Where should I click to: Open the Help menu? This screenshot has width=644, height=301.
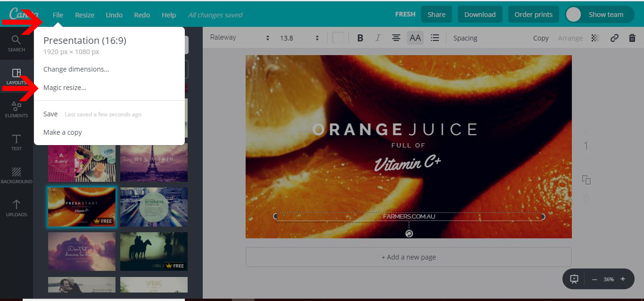(169, 15)
